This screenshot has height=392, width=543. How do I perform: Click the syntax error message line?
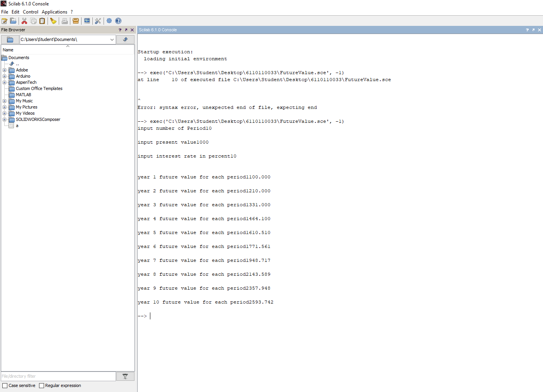(227, 107)
